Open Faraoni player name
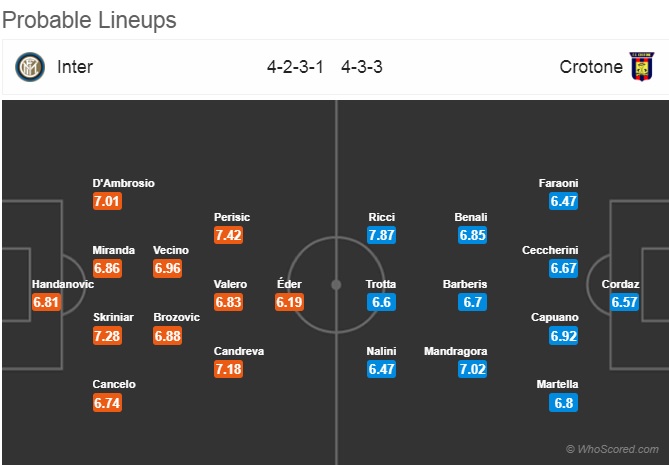 coord(558,183)
